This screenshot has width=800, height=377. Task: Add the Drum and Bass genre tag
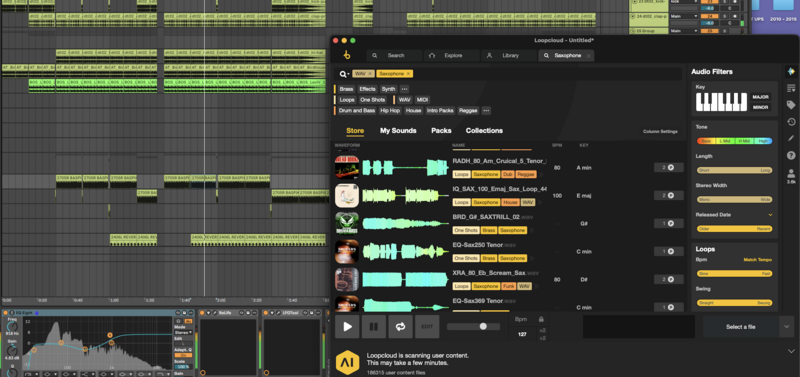pyautogui.click(x=357, y=111)
